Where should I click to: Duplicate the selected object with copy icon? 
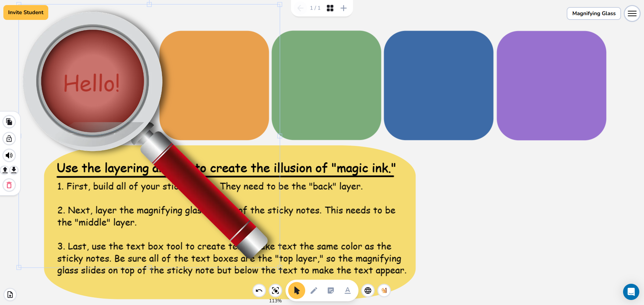[x=9, y=122]
